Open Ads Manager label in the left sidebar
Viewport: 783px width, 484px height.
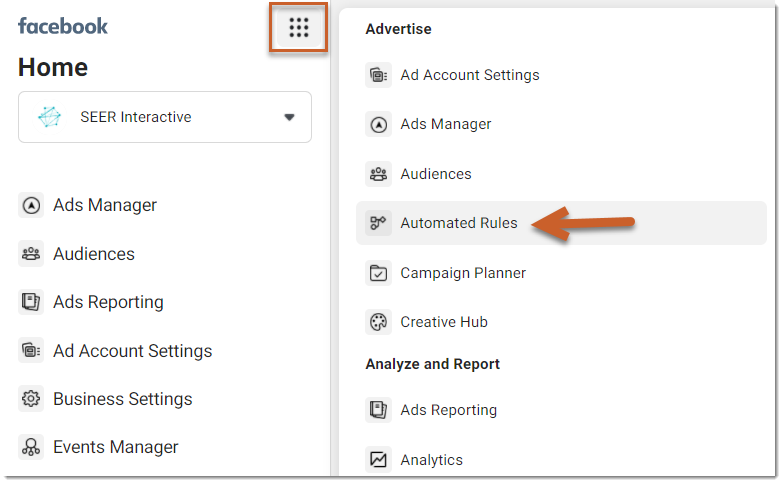(105, 205)
